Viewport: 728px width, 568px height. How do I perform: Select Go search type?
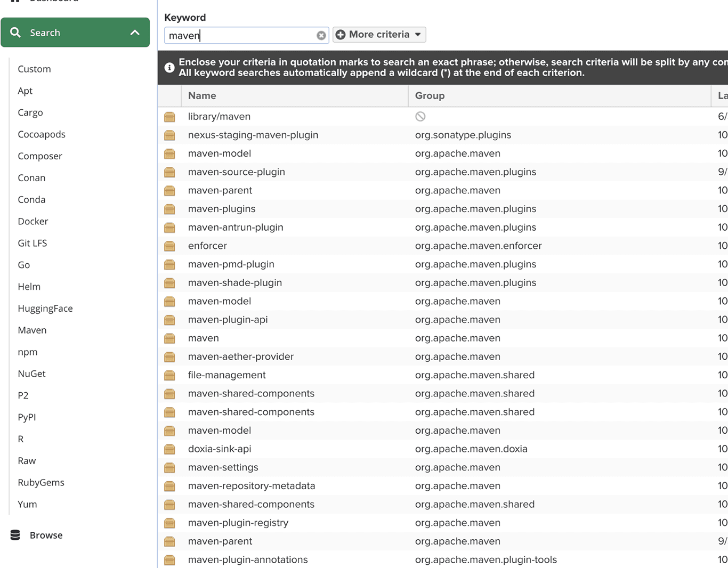[x=24, y=265]
